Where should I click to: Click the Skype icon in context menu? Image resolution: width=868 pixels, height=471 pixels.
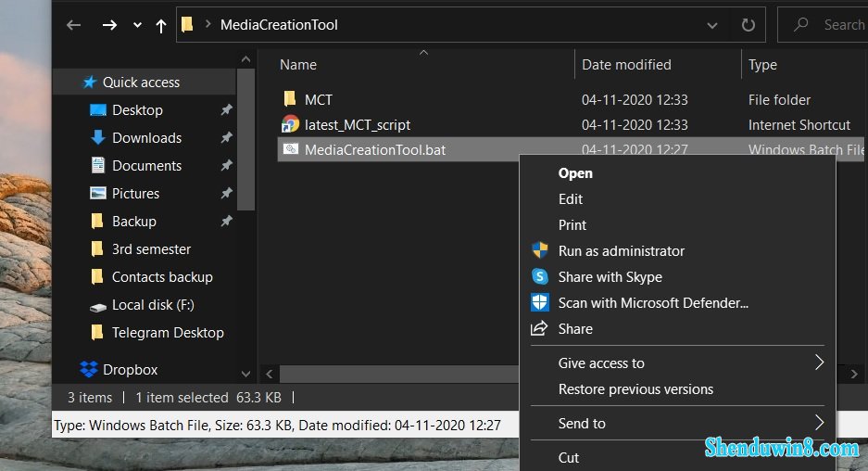pos(540,276)
